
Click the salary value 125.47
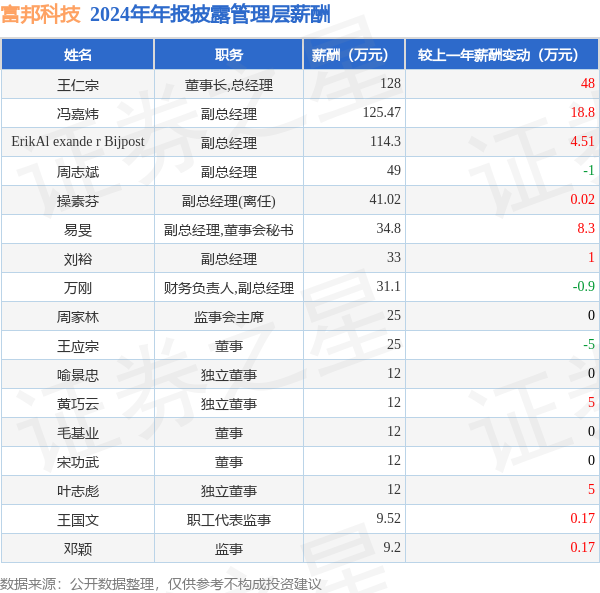click(382, 112)
